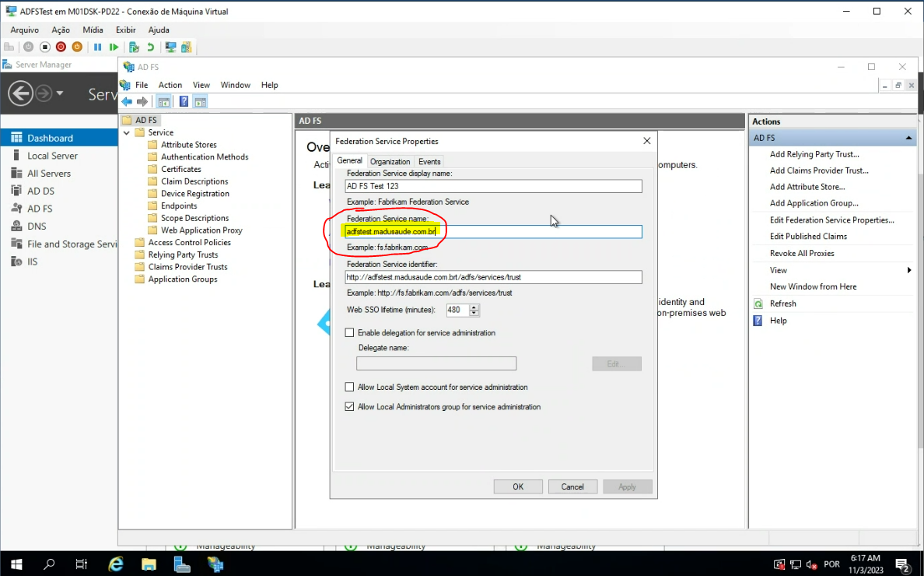The height and width of the screenshot is (576, 924).
Task: Click the green Reset VM icon
Action: tap(114, 47)
